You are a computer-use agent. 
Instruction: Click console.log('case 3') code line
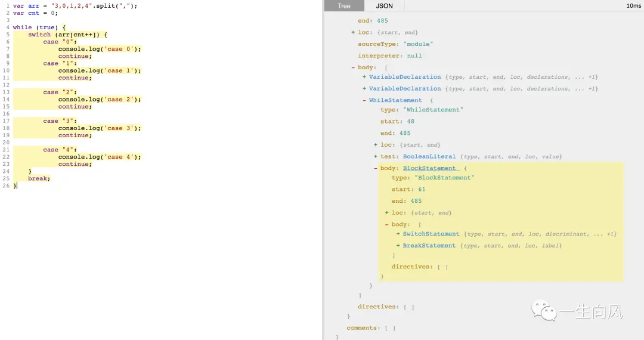pos(100,128)
